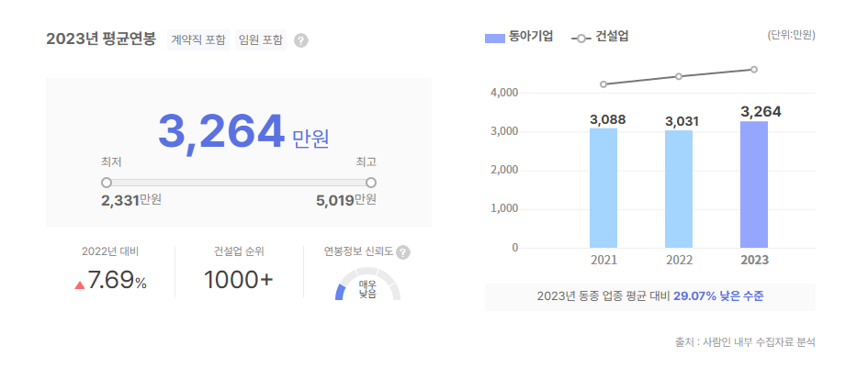
Task: Open the help icon beside 임원 포함
Action: [x=300, y=40]
